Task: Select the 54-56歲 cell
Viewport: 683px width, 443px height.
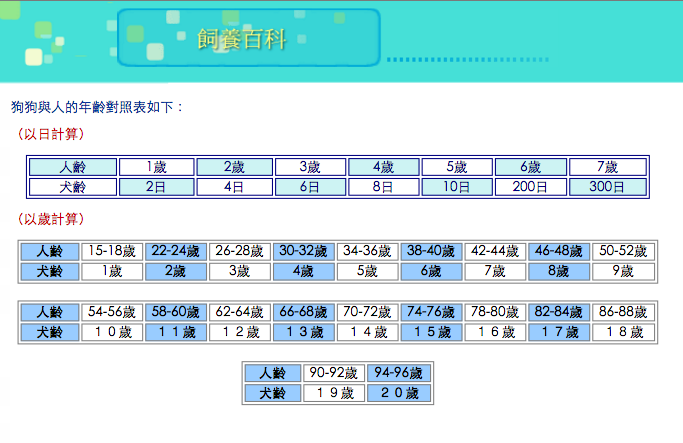Action: coord(113,312)
